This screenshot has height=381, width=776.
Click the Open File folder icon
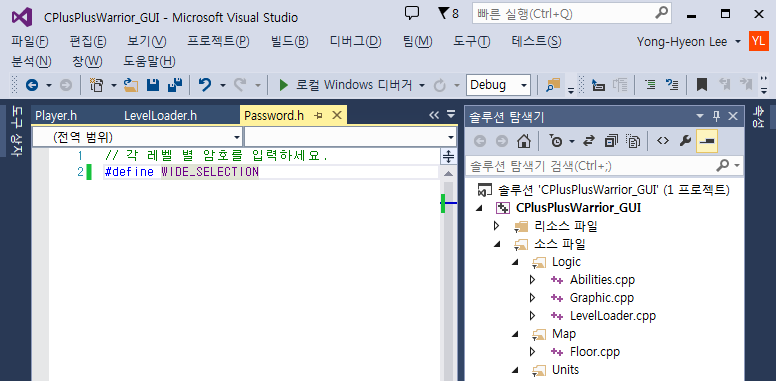131,85
